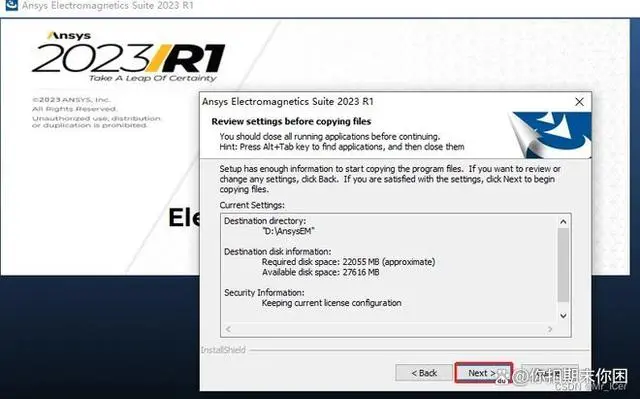
Task: Select the "D:\AnsysEM" destination path text
Action: tap(288, 231)
